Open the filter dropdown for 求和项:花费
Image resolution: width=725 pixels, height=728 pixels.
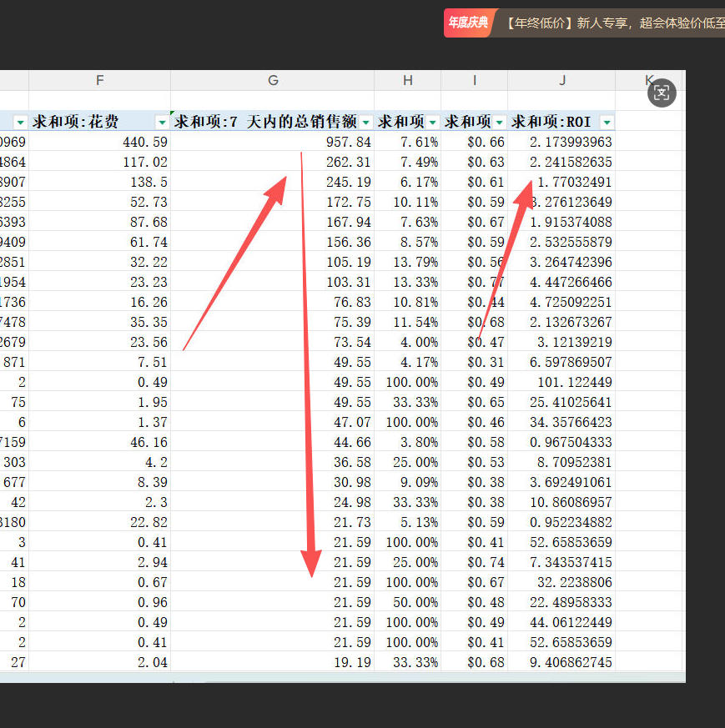(161, 122)
